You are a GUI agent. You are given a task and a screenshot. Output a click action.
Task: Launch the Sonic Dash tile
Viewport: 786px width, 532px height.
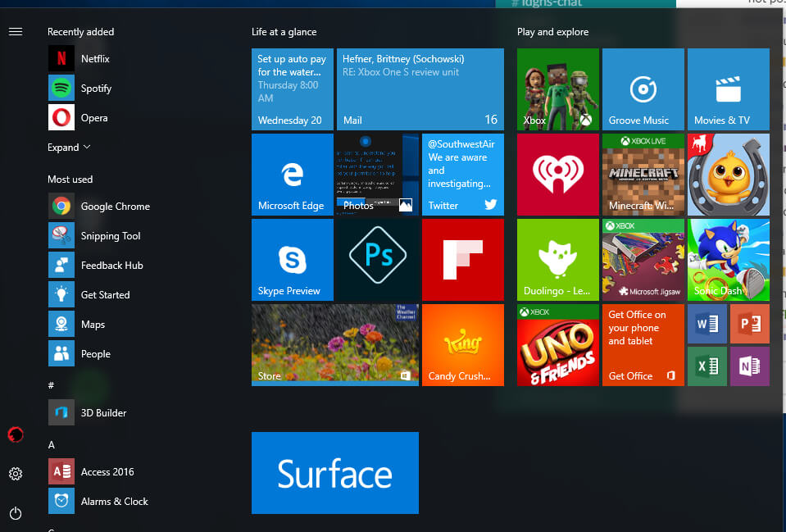coord(729,260)
